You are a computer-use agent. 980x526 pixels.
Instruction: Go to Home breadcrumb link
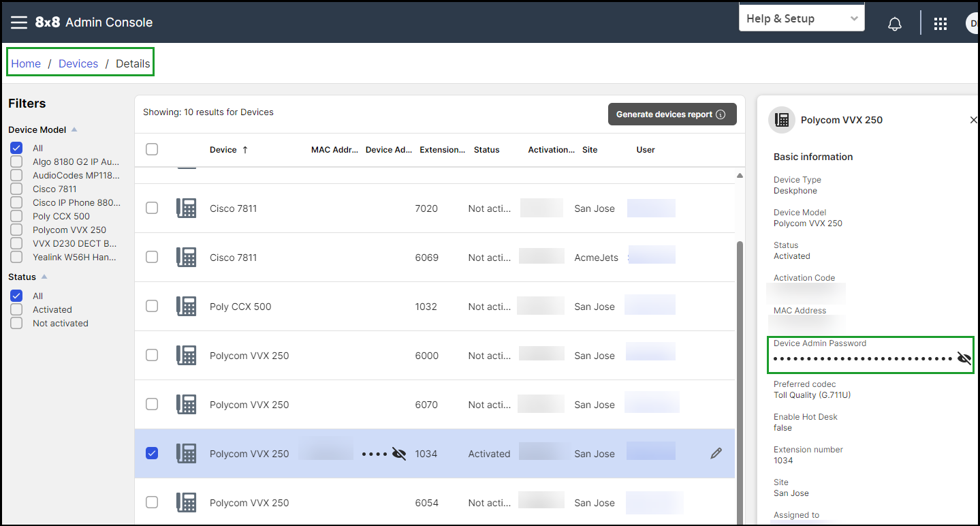[26, 63]
